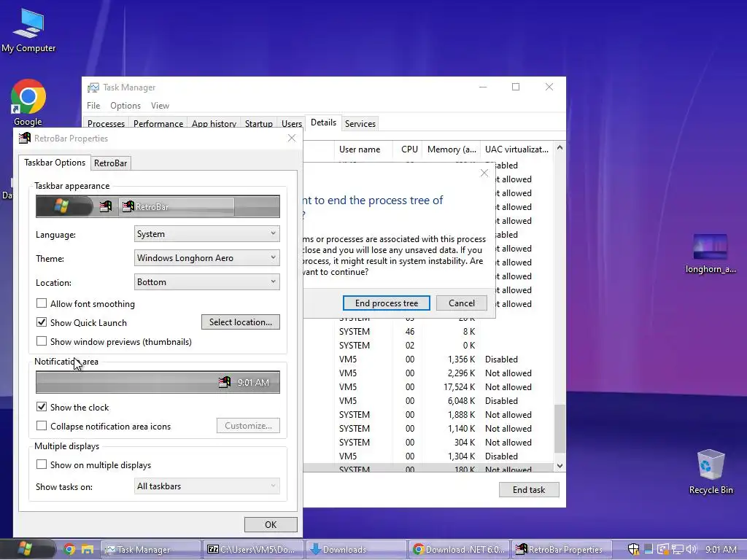Viewport: 747px width, 560px height.
Task: Click OK in RetroBar Properties
Action: [271, 524]
